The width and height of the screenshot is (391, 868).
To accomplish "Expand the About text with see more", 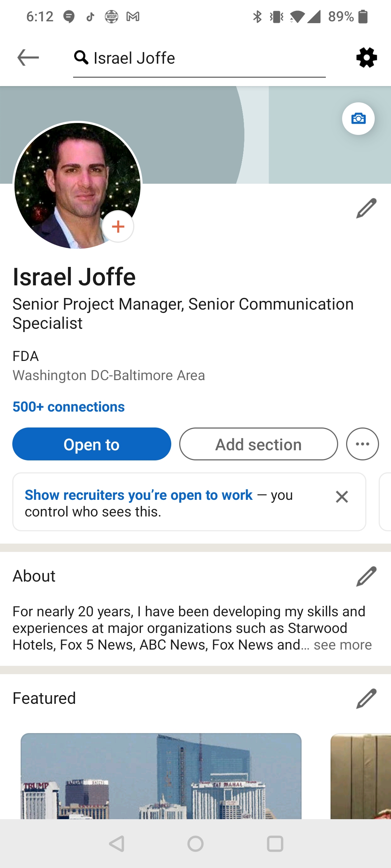I will 342,645.
